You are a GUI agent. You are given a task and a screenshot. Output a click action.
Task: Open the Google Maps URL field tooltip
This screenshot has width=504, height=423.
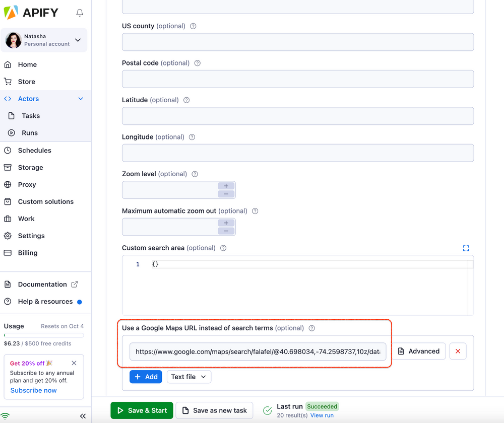coord(311,328)
